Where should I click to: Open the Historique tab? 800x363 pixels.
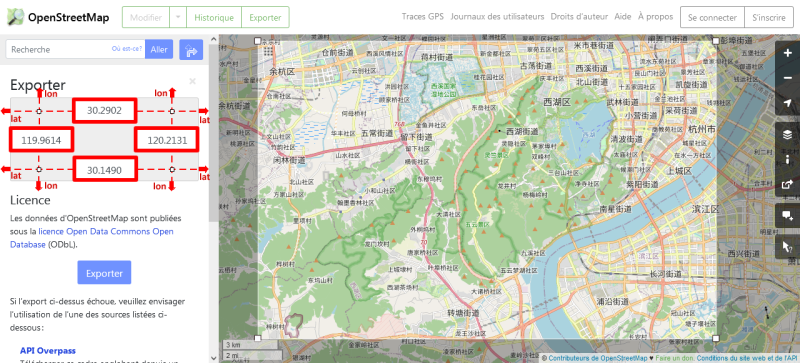click(214, 17)
